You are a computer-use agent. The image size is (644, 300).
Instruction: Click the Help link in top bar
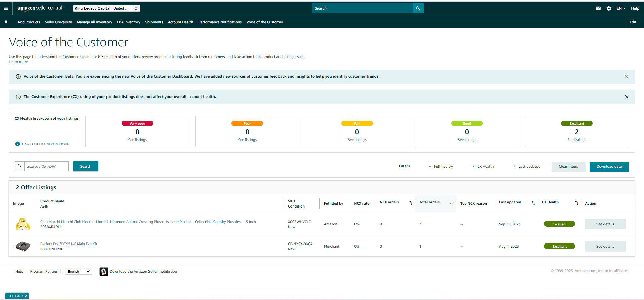(635, 8)
